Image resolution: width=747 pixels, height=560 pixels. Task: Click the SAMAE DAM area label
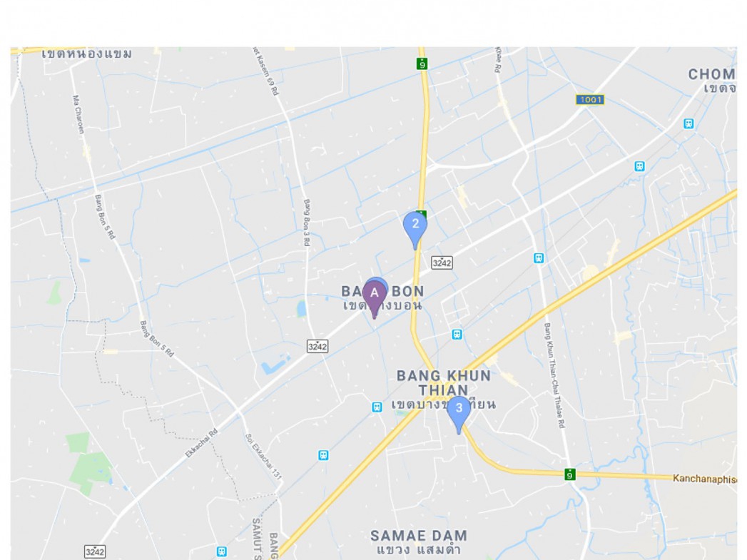coord(419,536)
